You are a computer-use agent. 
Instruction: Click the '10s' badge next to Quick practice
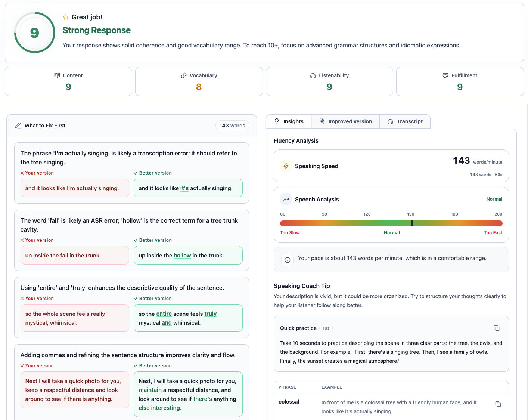(326, 328)
